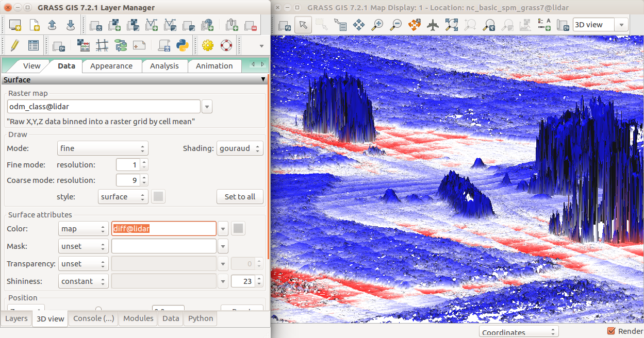The height and width of the screenshot is (338, 644).
Task: Open the Python script editor icon
Action: 182,45
